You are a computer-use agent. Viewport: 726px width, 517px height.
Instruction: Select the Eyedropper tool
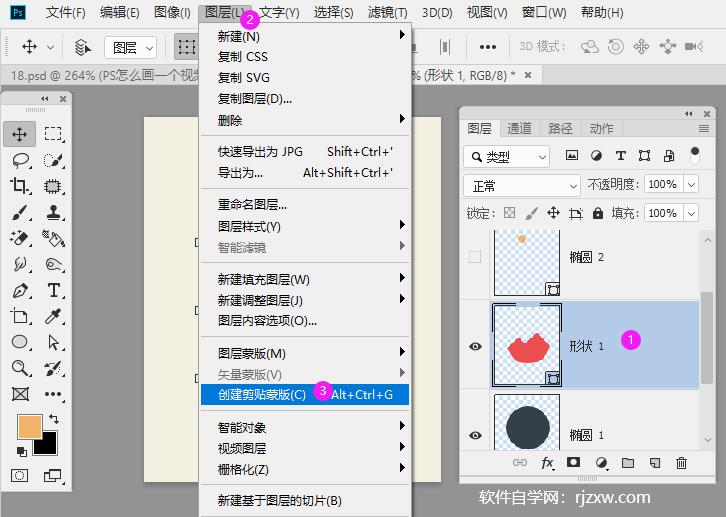[53, 317]
